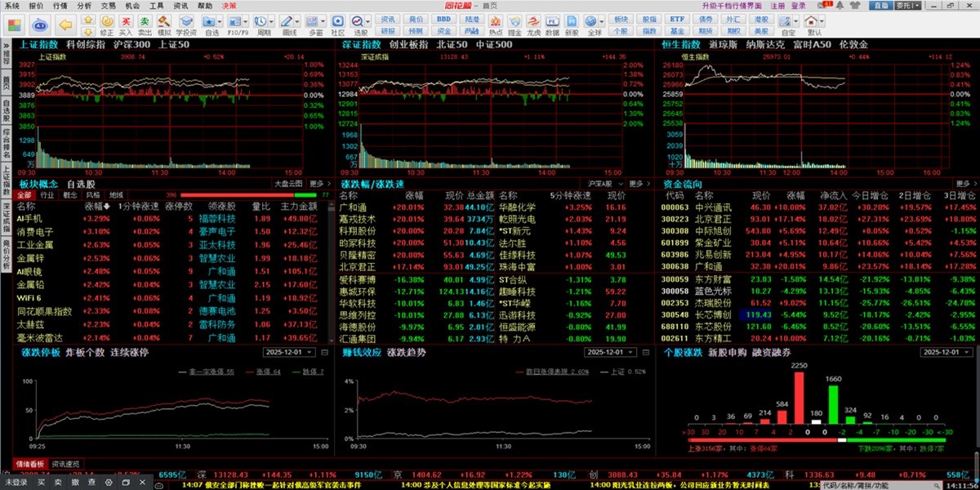Open the 龙虎 ranking icon
This screenshot has height=490, width=980.
click(x=533, y=24)
